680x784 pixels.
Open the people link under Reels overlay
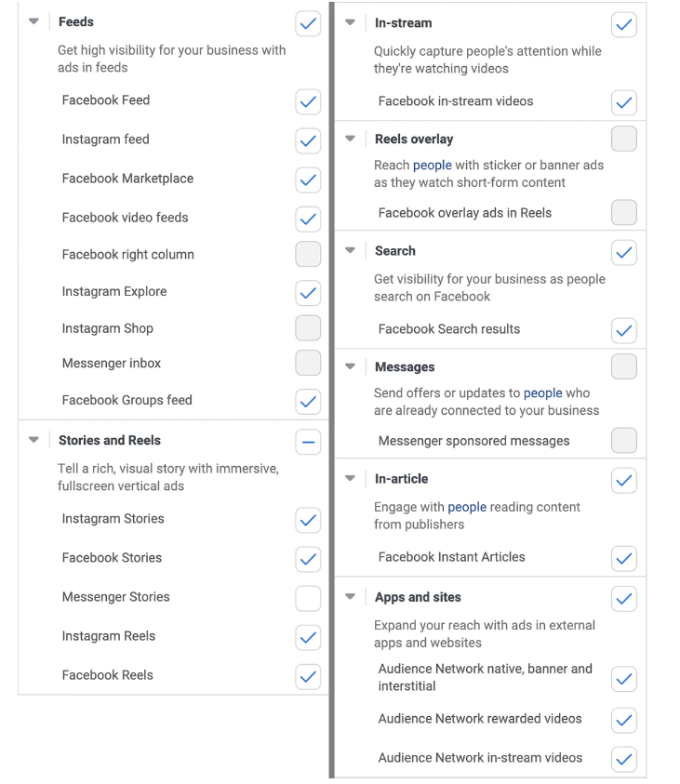[433, 165]
